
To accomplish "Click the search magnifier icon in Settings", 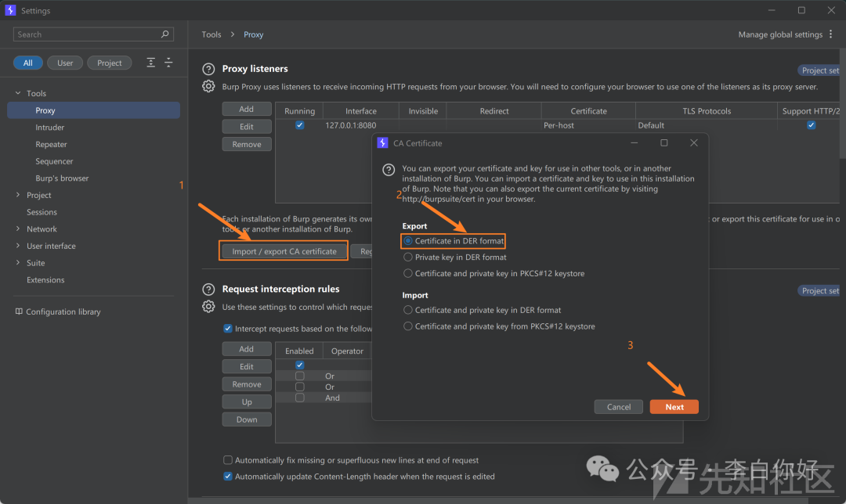I will [164, 34].
